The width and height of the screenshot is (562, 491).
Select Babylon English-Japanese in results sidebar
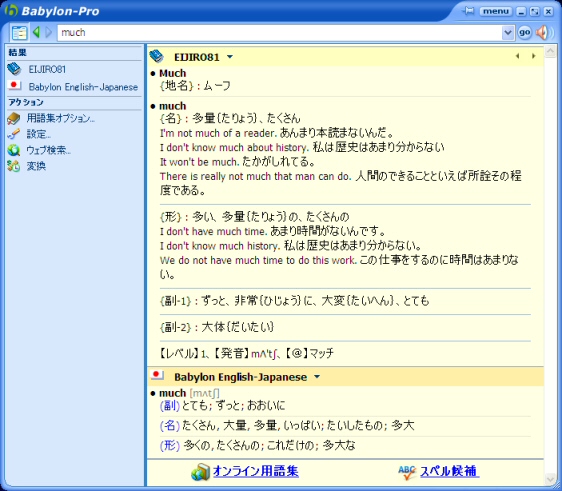coord(83,87)
